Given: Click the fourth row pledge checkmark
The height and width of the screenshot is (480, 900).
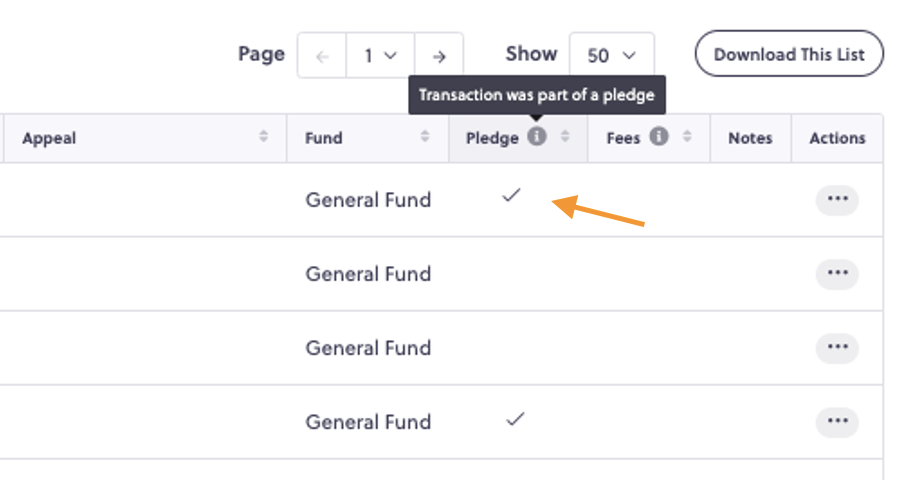Looking at the screenshot, I should tap(515, 419).
